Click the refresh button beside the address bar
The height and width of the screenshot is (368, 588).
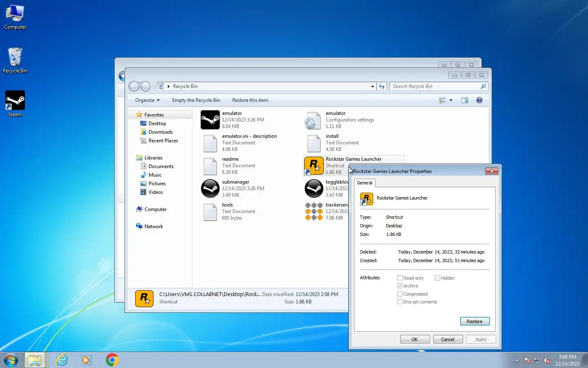(382, 86)
